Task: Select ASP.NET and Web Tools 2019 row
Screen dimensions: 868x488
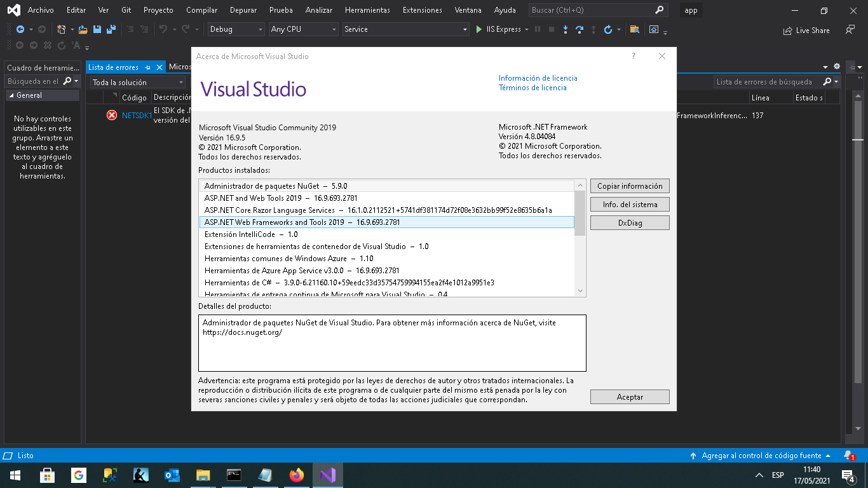Action: click(x=386, y=198)
